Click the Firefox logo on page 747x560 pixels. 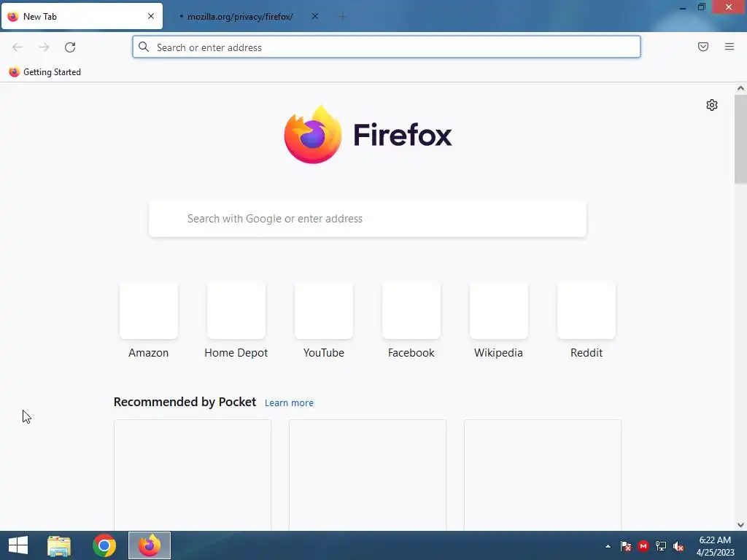(x=368, y=135)
